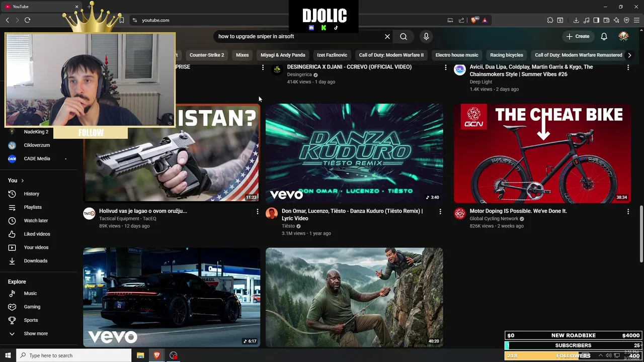Click the GCN channel avatar icon

[x=460, y=214]
